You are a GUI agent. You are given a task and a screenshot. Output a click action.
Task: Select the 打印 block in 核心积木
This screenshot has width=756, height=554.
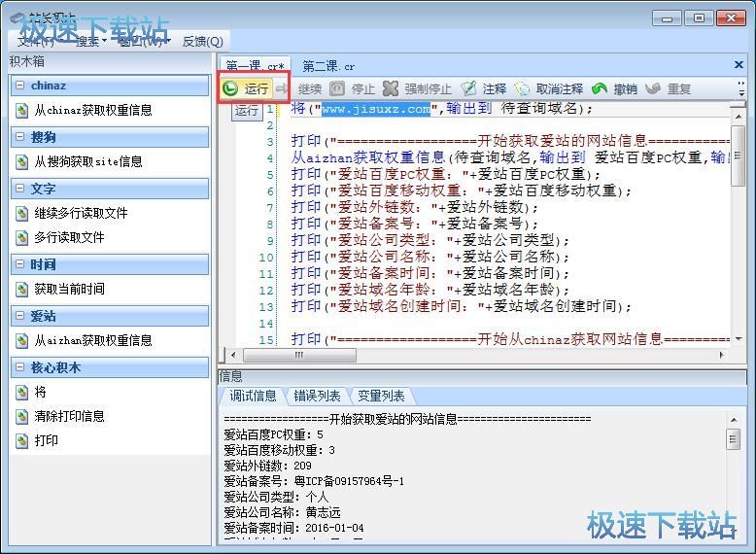tap(47, 440)
